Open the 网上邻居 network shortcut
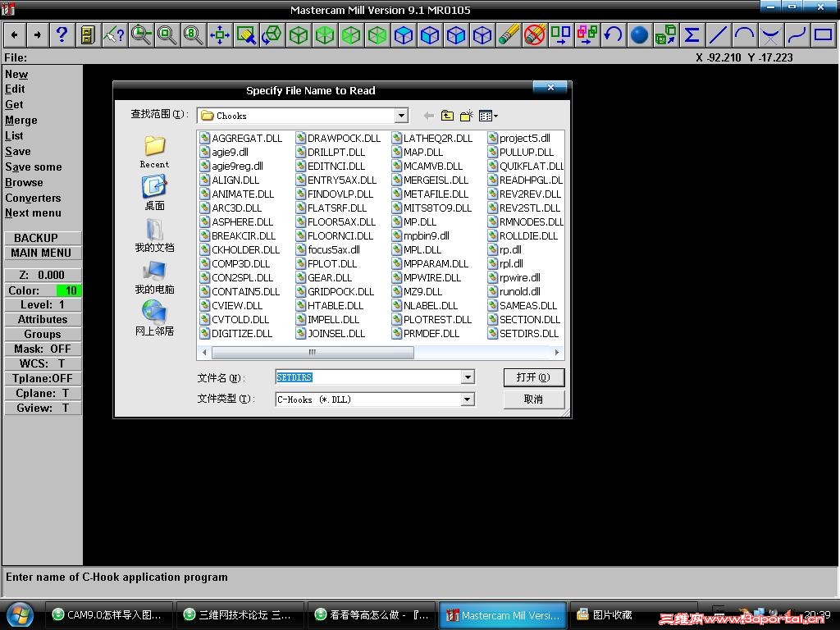 (x=154, y=319)
